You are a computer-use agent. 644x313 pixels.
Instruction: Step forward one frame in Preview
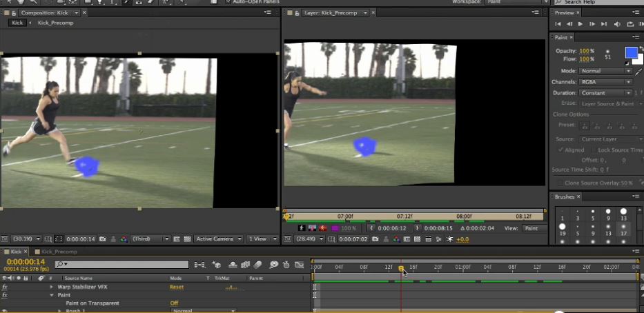(592, 24)
